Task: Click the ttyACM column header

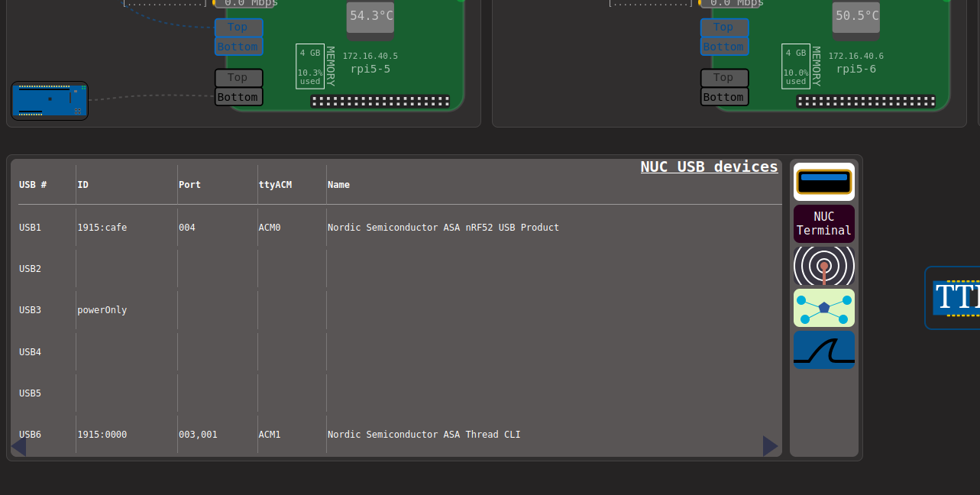Action: click(275, 185)
